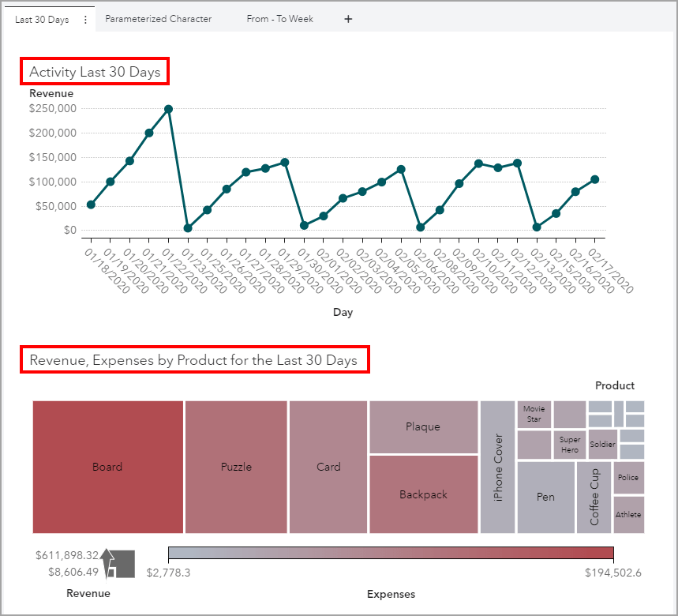This screenshot has width=678, height=616.
Task: Click the plus icon to add a new page
Action: [x=348, y=18]
